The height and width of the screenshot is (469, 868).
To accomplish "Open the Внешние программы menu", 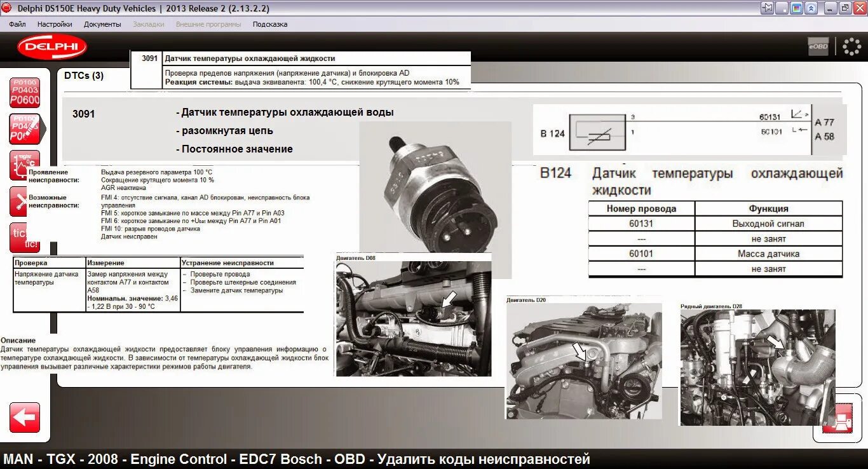I will [x=208, y=24].
